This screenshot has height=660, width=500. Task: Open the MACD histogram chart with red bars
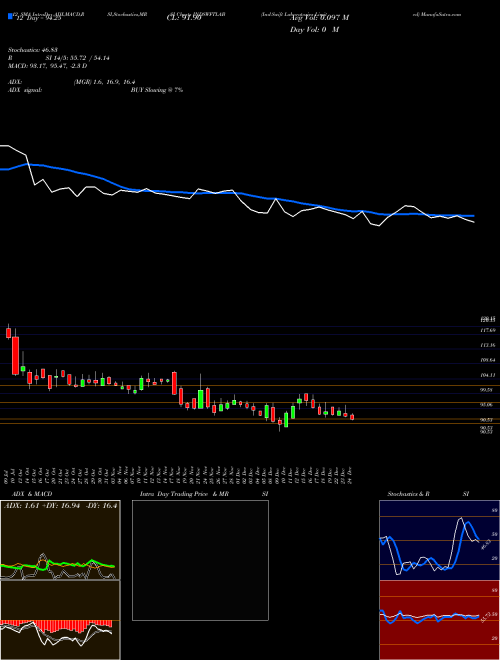coord(60,620)
